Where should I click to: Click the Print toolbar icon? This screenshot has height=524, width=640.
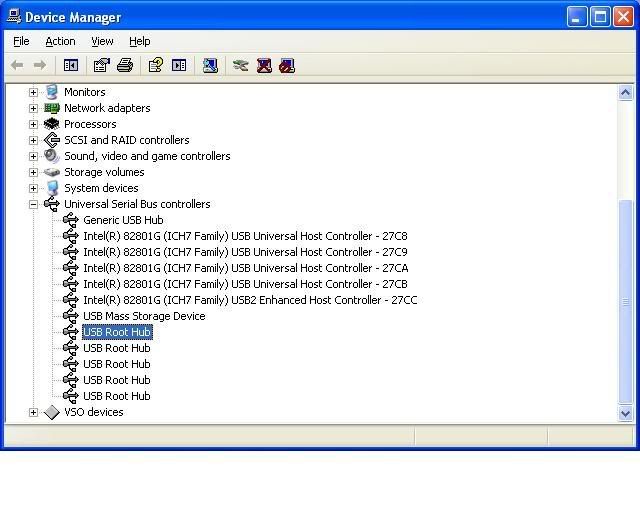pyautogui.click(x=125, y=65)
